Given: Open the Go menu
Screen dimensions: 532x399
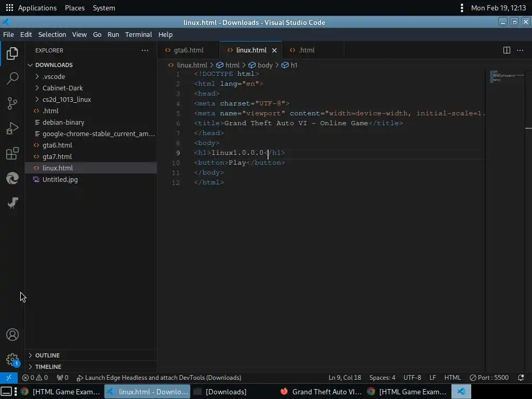Looking at the screenshot, I should [x=97, y=35].
